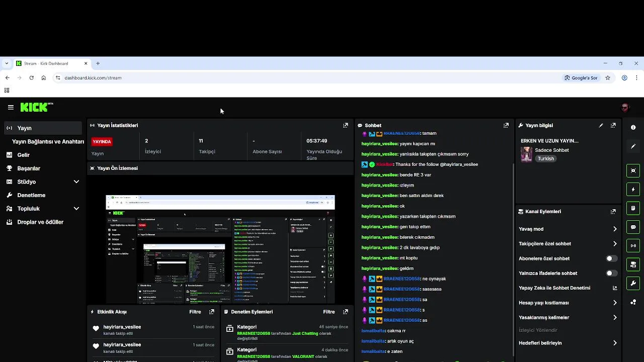Open the Chrome profile icon
Screen dimensions: 644x362
(x=624, y=78)
